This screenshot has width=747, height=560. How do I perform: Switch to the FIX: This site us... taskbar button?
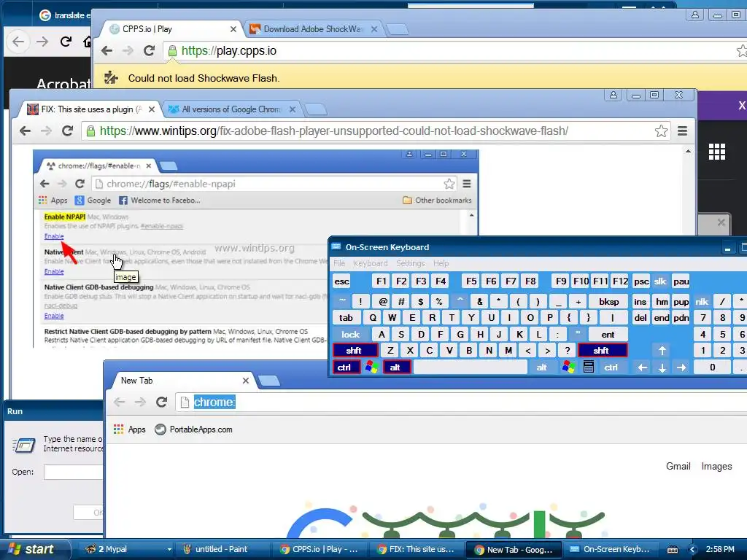(x=417, y=549)
